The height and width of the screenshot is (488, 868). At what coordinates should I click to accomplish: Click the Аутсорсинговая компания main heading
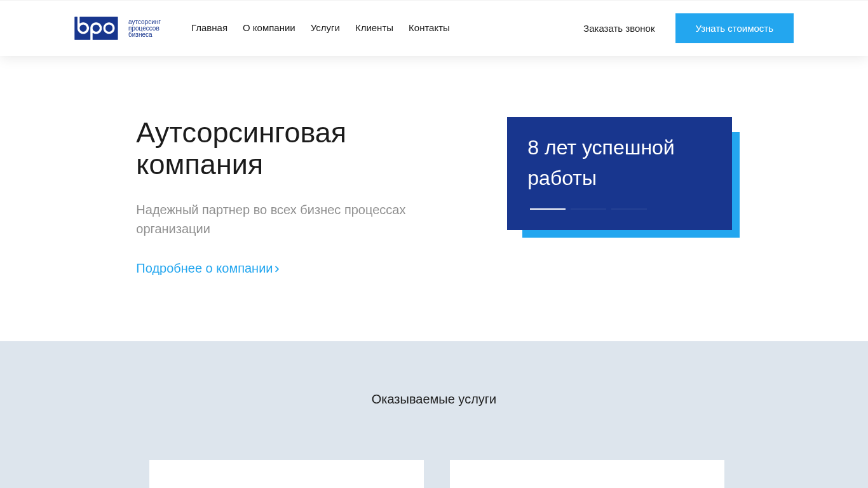(241, 149)
